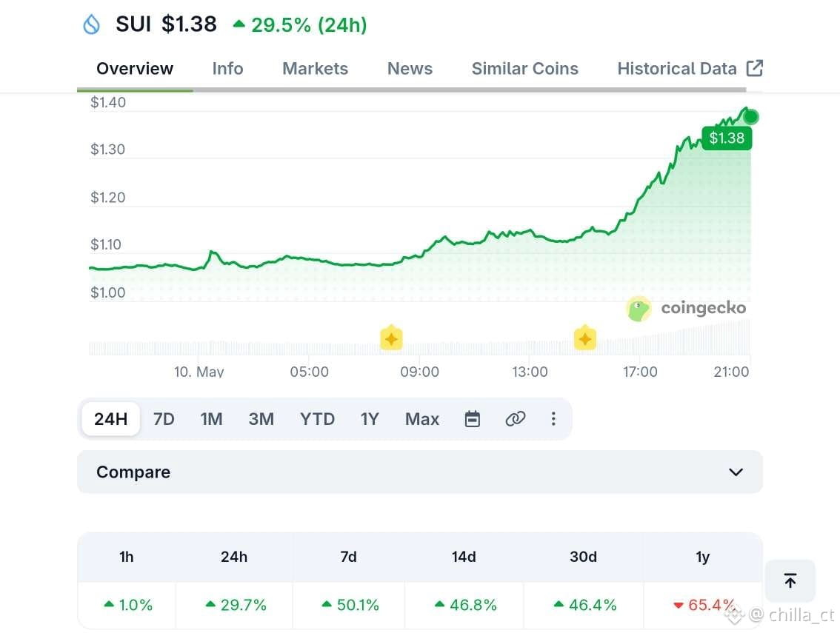Click the 21:00 x-axis label
Image resolution: width=840 pixels, height=633 pixels.
(x=731, y=372)
